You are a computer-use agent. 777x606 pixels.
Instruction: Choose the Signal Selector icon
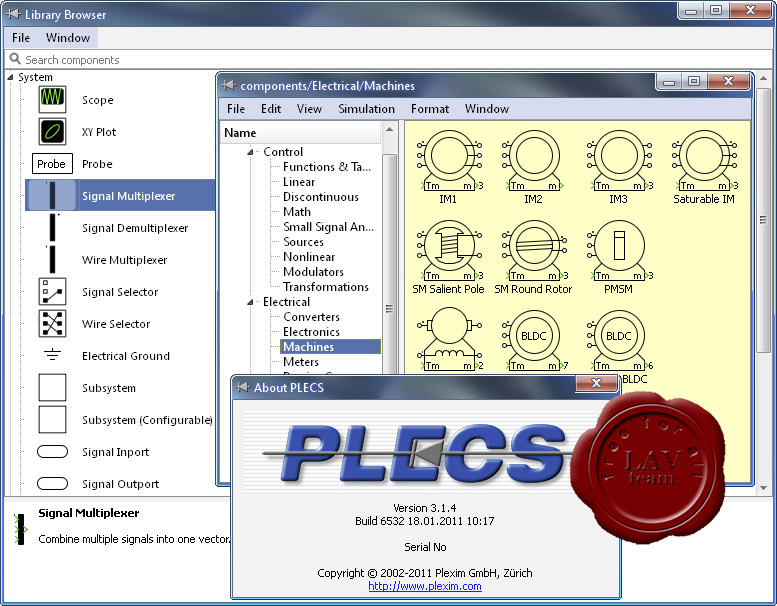click(52, 291)
